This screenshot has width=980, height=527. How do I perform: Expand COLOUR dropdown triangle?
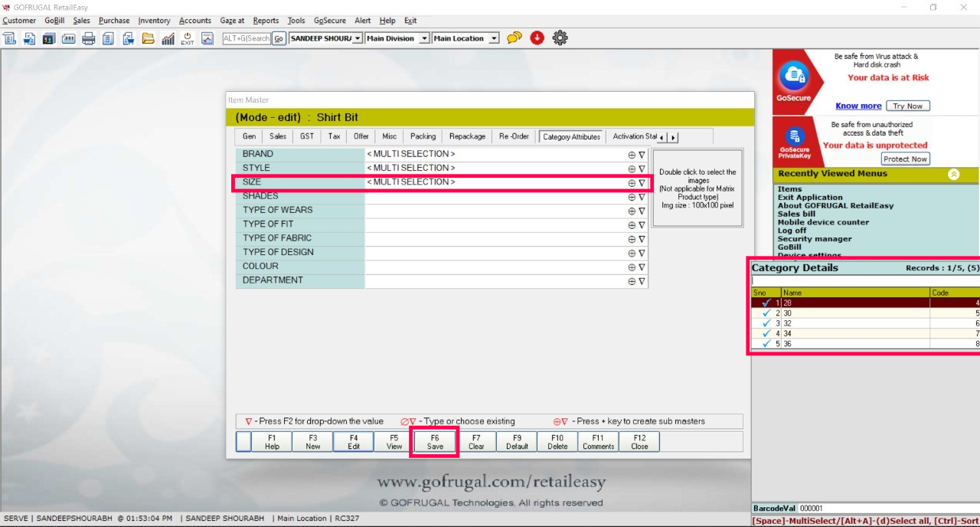tap(642, 267)
